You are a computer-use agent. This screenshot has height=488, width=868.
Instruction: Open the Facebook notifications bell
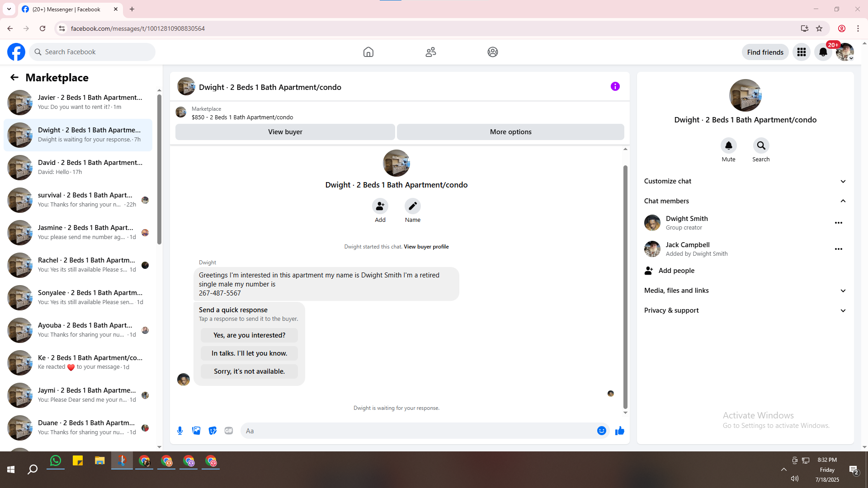click(823, 52)
